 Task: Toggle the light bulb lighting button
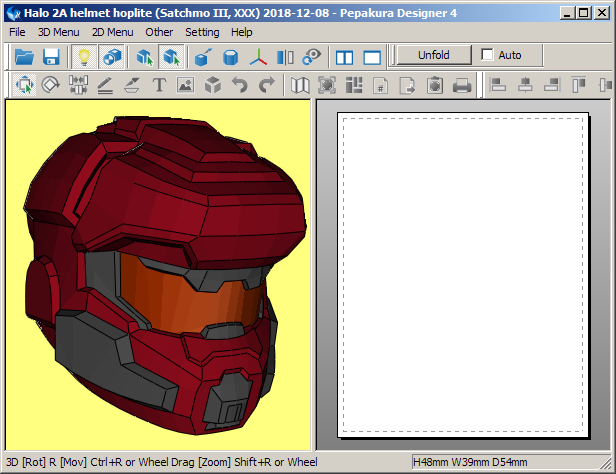click(x=84, y=57)
